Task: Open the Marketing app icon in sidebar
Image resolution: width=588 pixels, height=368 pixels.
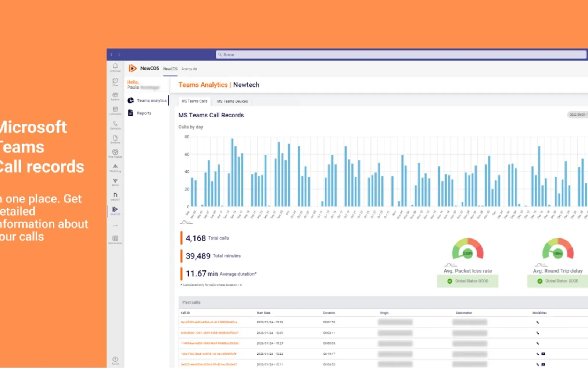Action: [115, 166]
